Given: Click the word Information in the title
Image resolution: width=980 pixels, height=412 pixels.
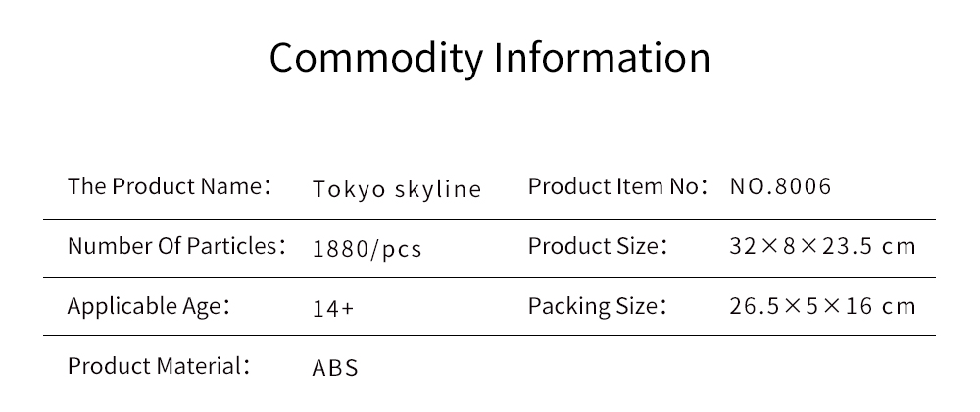Looking at the screenshot, I should (x=602, y=56).
